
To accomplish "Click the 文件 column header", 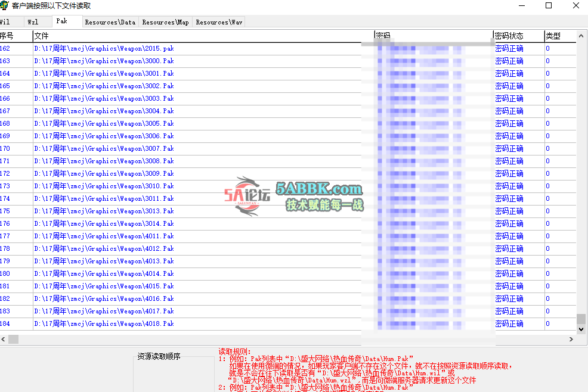I will coord(203,36).
